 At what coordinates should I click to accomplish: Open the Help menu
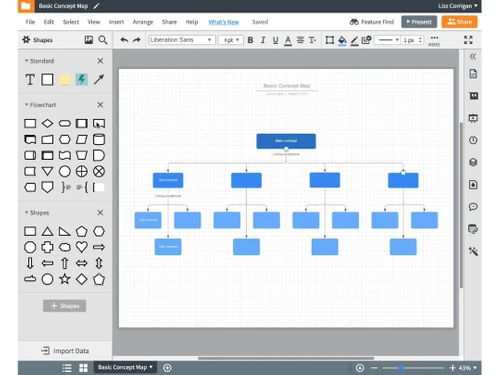coord(192,22)
